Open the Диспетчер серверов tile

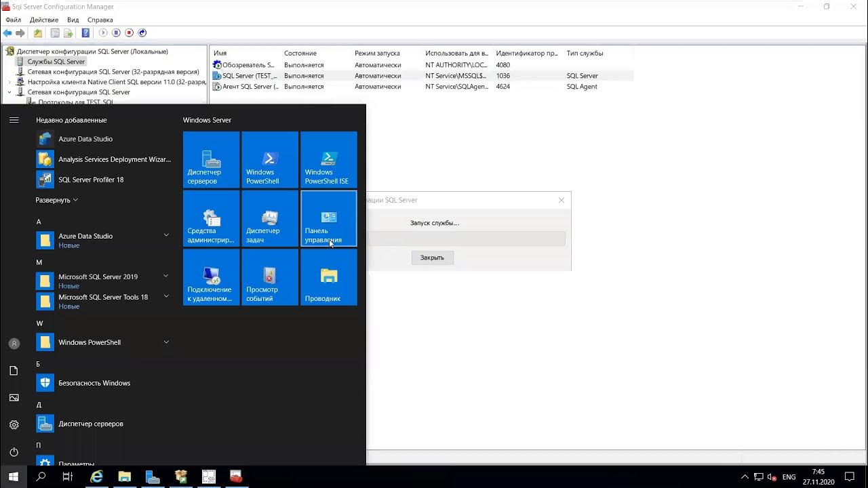click(212, 160)
